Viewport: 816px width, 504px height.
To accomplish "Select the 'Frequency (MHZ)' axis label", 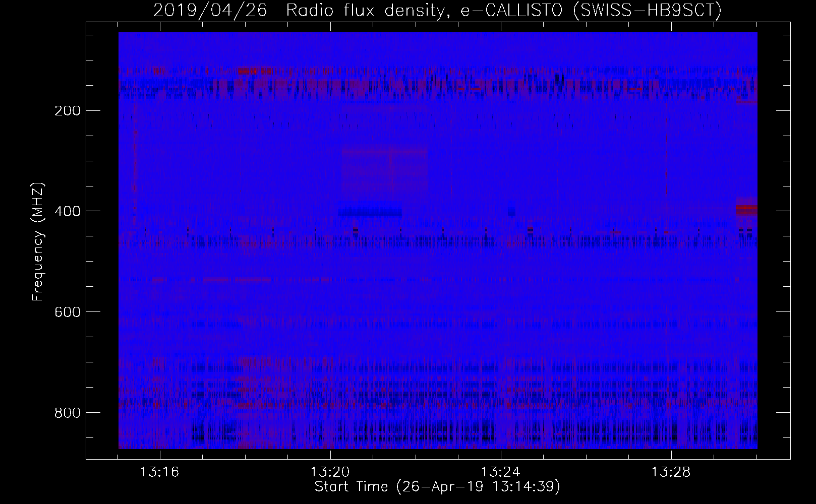I will pyautogui.click(x=38, y=242).
